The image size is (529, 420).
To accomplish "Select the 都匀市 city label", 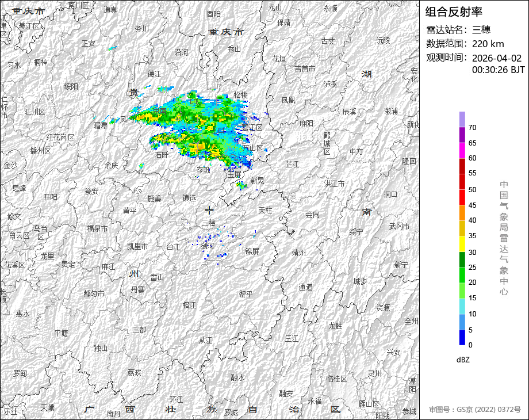I will point(94,294).
